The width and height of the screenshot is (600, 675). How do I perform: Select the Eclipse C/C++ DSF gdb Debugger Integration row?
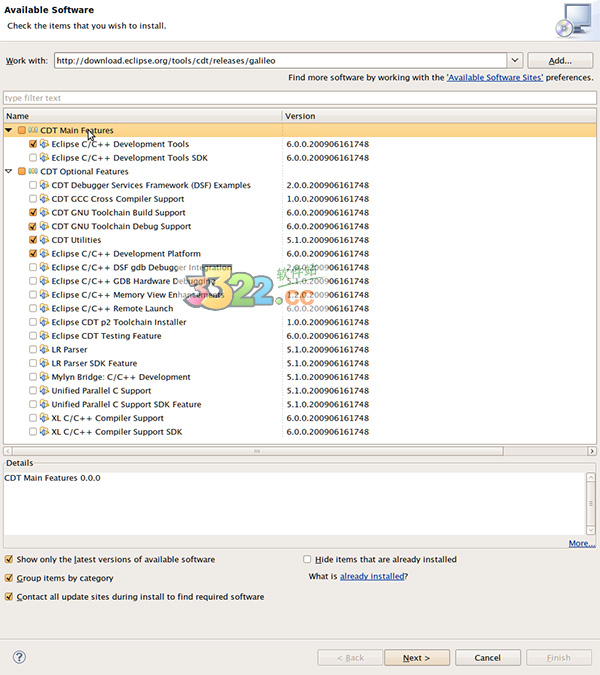pos(300,267)
